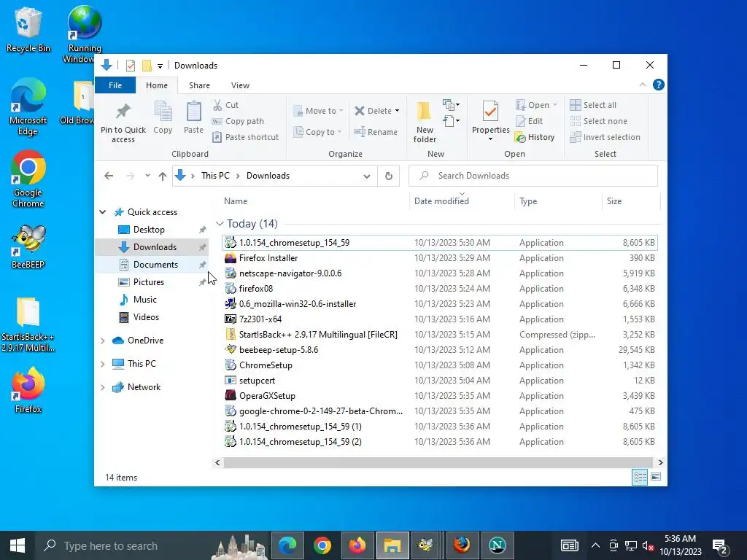The image size is (747, 560).
Task: Select the beebeep-setup-5.8.6 file
Action: tap(439, 350)
